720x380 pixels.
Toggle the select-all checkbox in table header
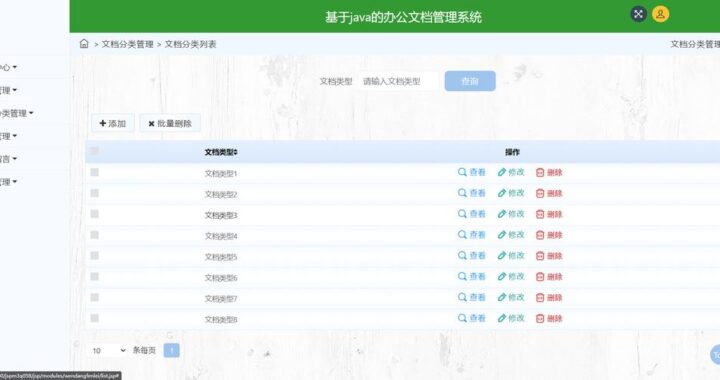click(x=95, y=151)
